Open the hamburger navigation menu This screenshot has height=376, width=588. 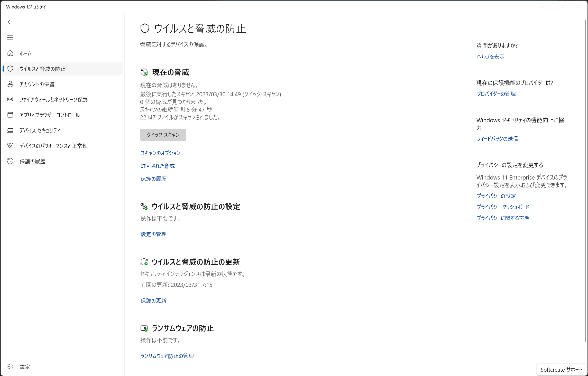(x=10, y=37)
